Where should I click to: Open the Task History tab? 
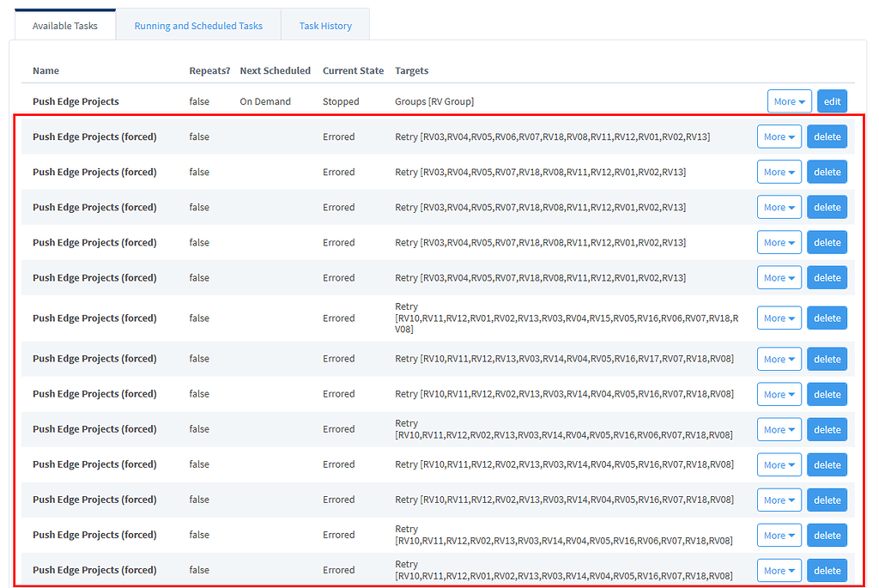coord(324,26)
